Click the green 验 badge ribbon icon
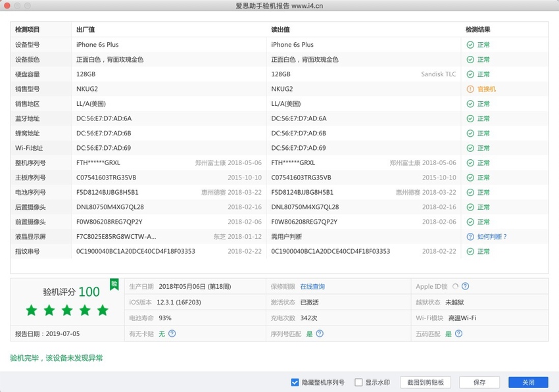This screenshot has height=392, width=559. pyautogui.click(x=114, y=285)
